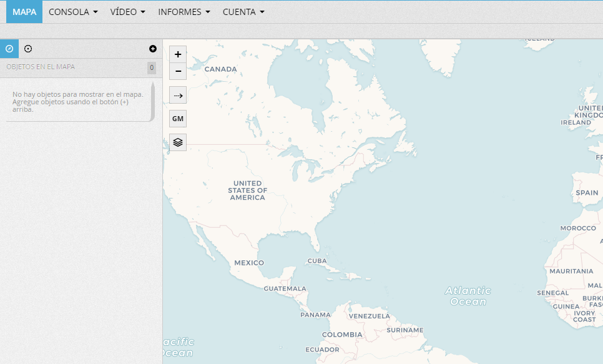Click the MAURITANIA map label
603x364 pixels.
point(571,271)
